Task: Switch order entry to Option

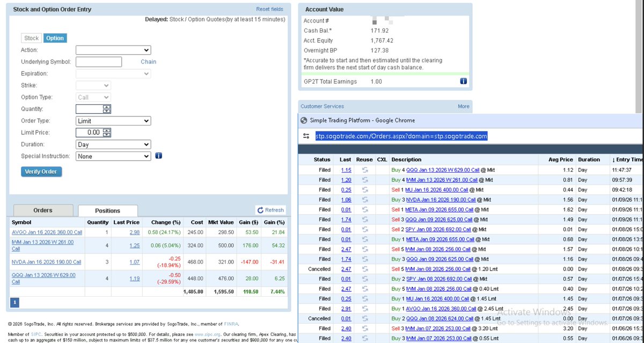Action: click(55, 38)
